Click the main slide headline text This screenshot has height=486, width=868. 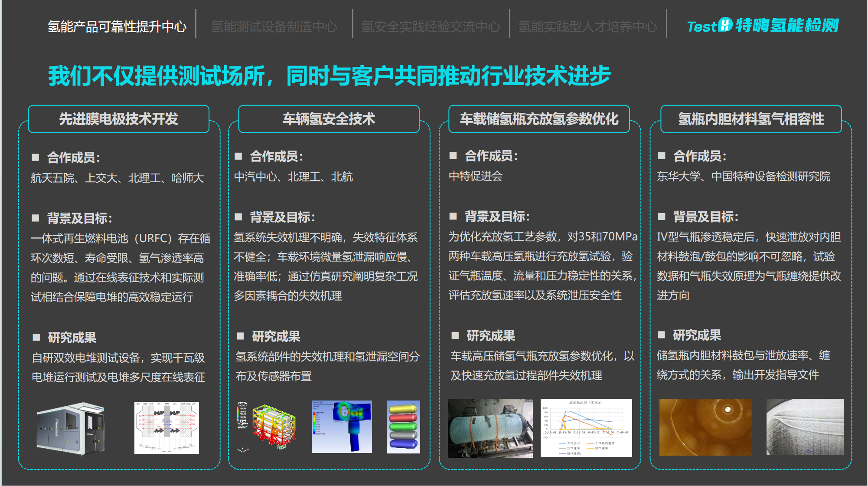329,76
